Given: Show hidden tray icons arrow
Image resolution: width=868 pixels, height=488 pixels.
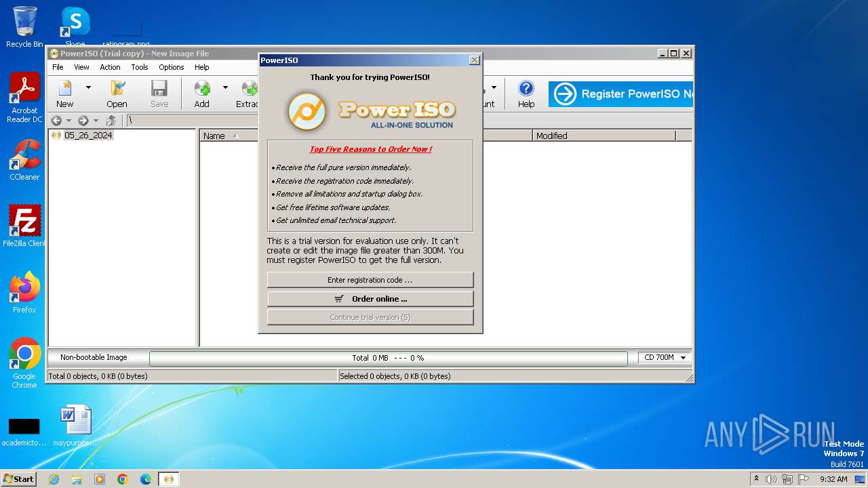Looking at the screenshot, I should click(x=756, y=479).
